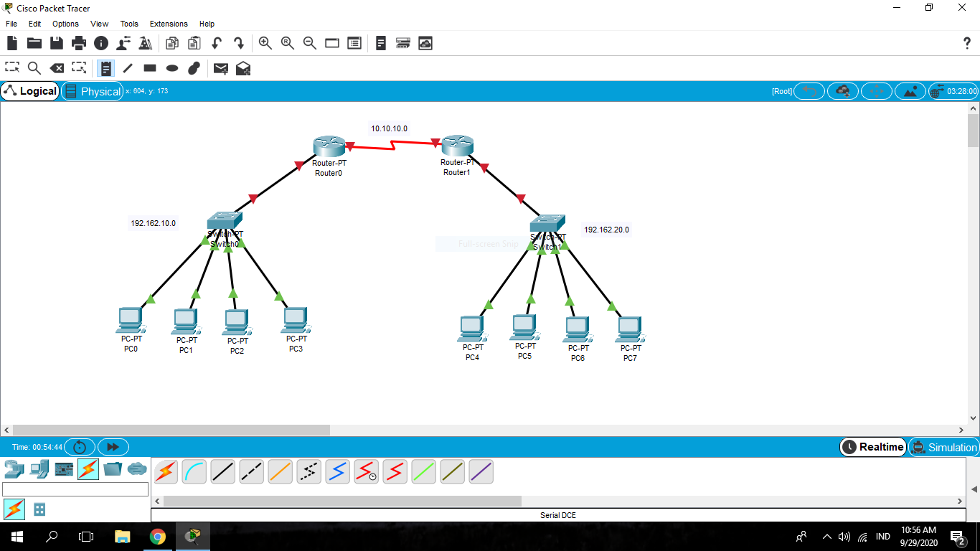Select the Draw Rectangle tool
This screenshot has width=980, height=551.
pyautogui.click(x=149, y=68)
